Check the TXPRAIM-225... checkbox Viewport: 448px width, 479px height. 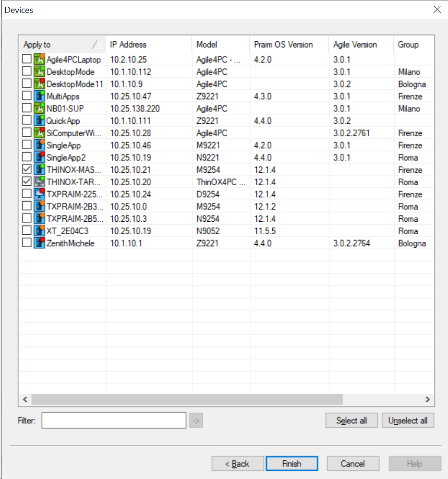[26, 193]
